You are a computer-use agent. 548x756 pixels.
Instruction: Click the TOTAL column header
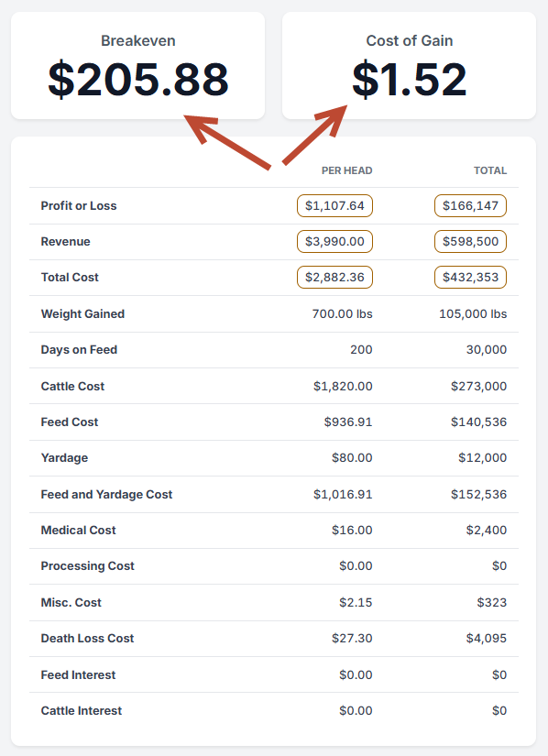point(490,170)
